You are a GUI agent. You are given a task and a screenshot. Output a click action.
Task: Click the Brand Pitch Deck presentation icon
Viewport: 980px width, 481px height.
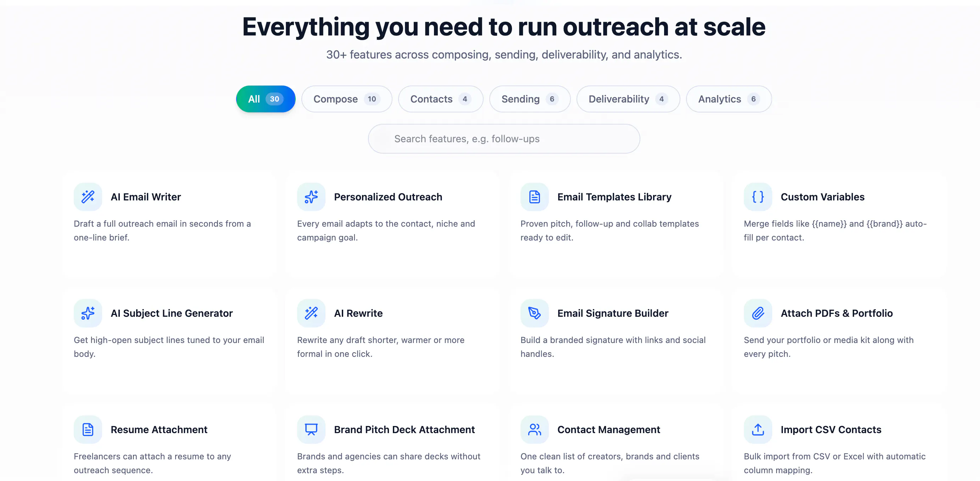click(311, 430)
